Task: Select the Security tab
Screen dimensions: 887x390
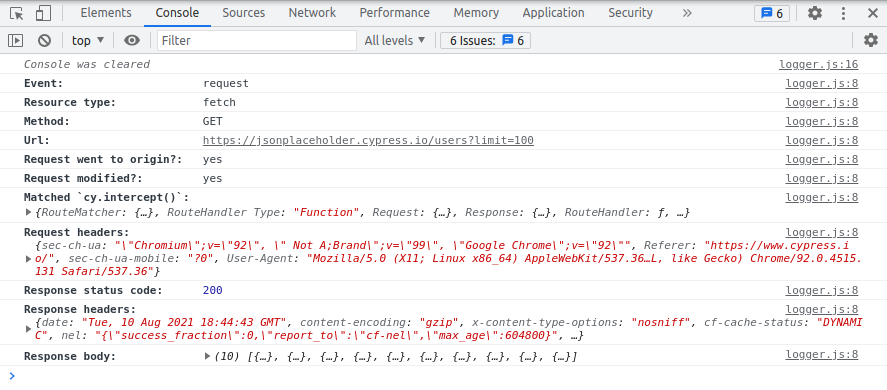Action: click(x=630, y=13)
